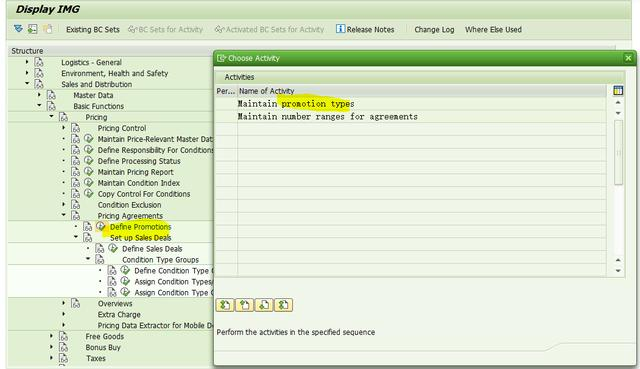The image size is (640, 369).
Task: Click dialog button showing document with single upper arrow
Action: click(x=244, y=305)
